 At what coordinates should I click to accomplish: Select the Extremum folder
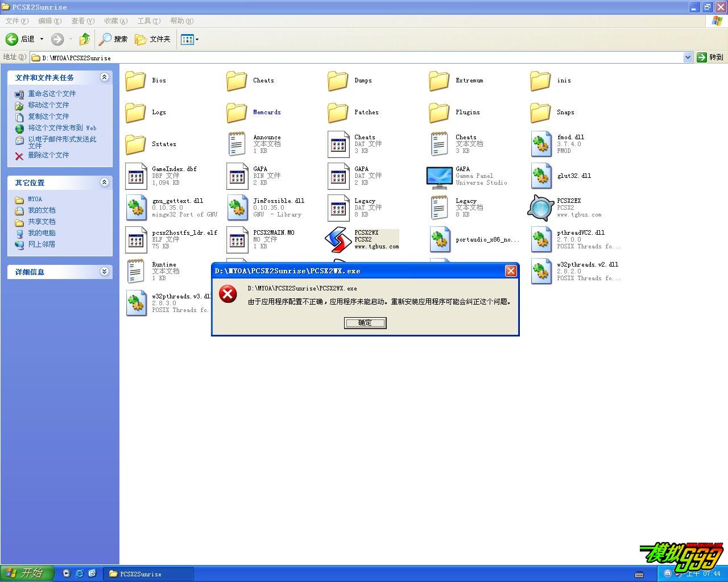(439, 80)
